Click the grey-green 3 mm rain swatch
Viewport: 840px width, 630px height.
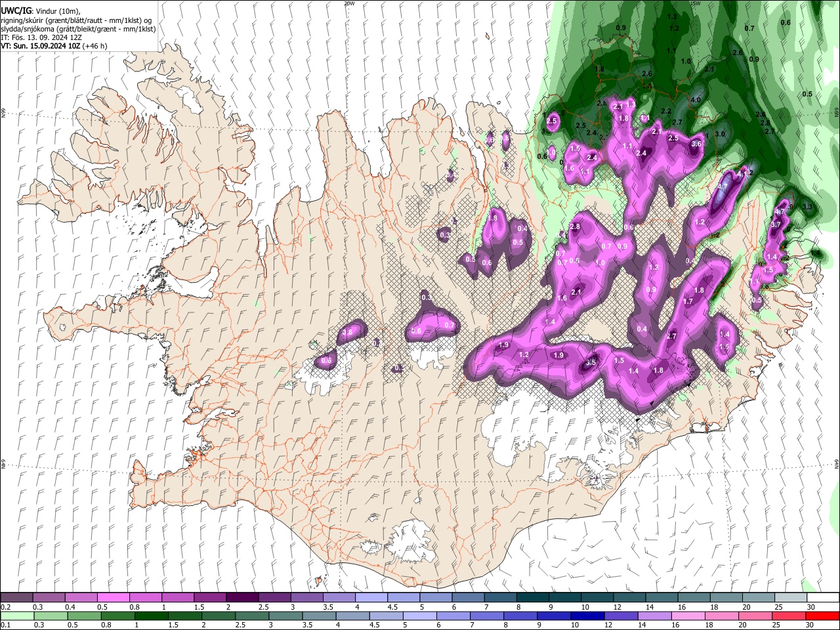pos(285,616)
